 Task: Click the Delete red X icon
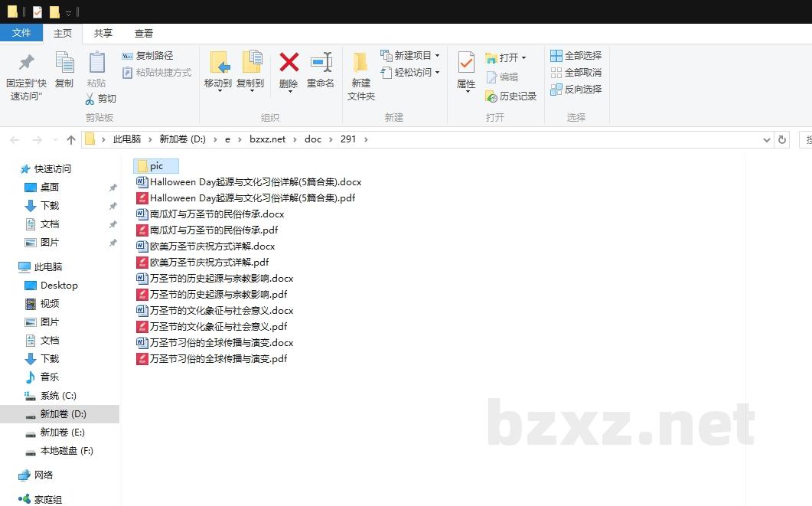point(289,63)
